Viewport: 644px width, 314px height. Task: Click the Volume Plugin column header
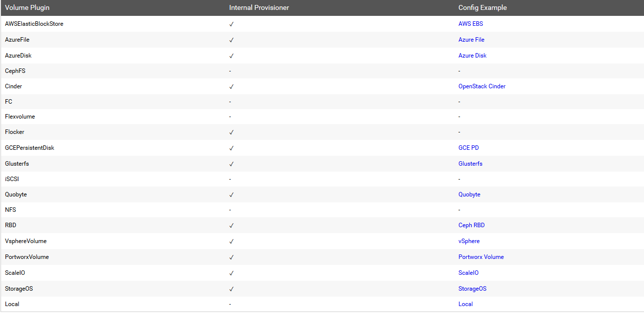[x=27, y=8]
